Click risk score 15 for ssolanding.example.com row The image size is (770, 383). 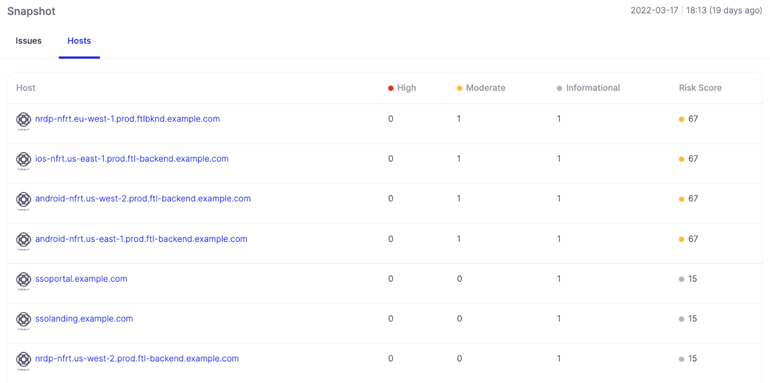click(688, 319)
